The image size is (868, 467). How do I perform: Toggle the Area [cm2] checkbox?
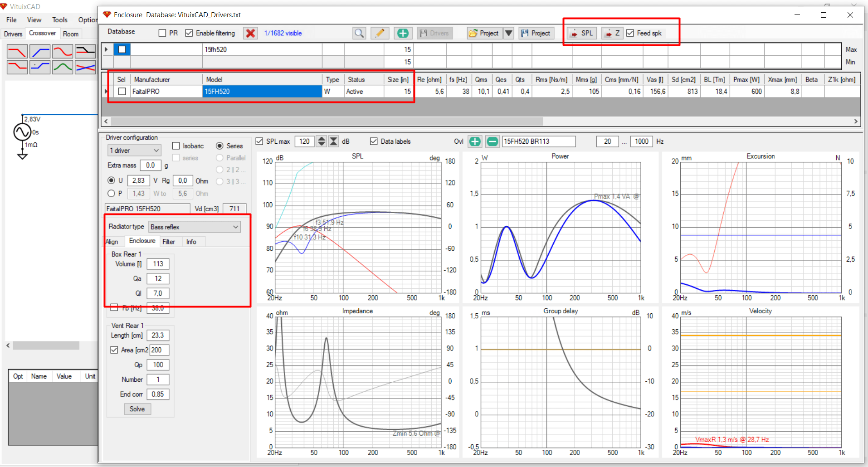click(x=114, y=350)
